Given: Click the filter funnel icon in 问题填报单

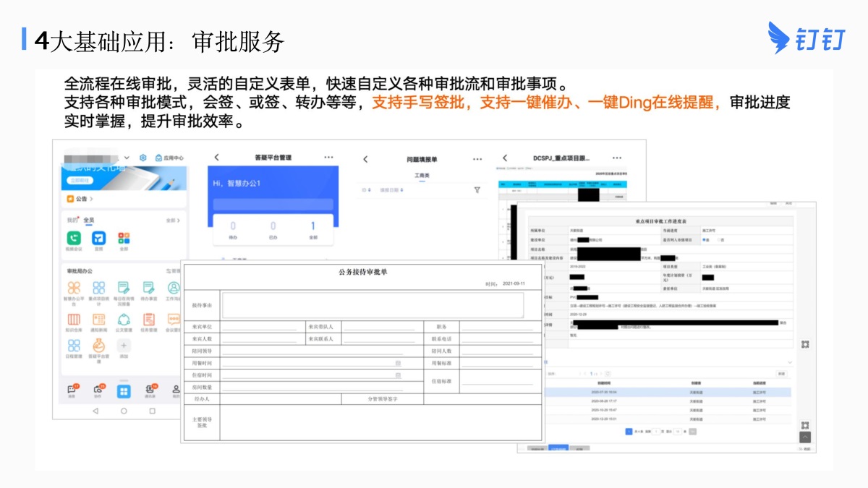Looking at the screenshot, I should [x=477, y=190].
